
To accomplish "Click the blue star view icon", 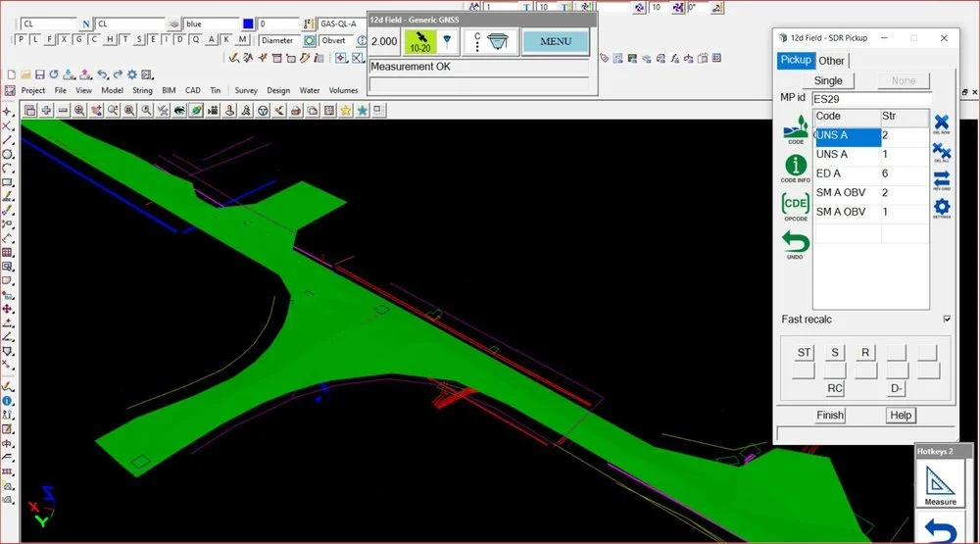I will pos(362,111).
